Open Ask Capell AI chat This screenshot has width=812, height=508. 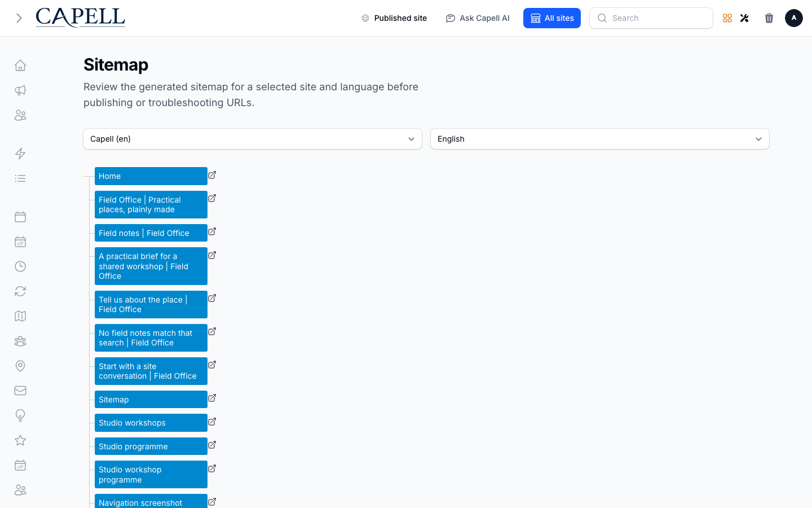coord(477,18)
